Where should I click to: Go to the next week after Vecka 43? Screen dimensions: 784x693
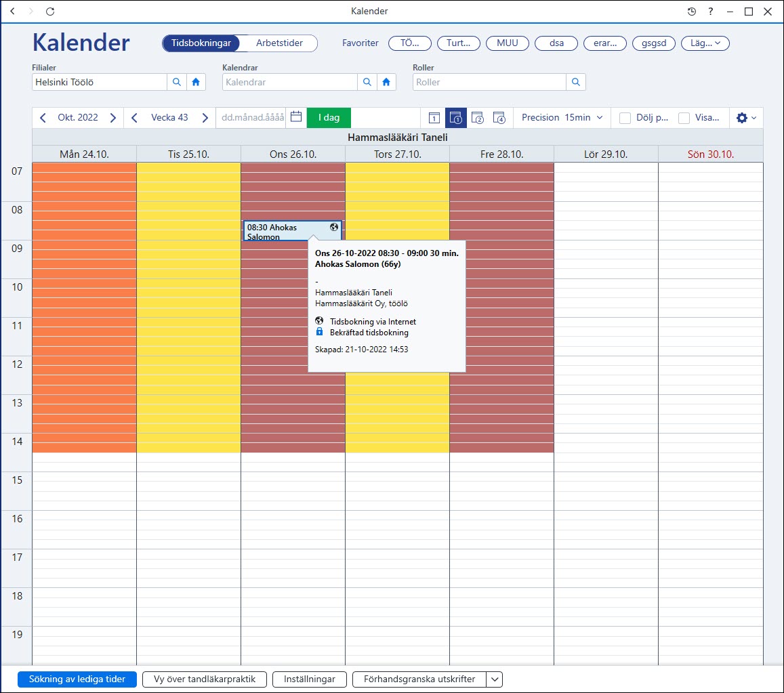[x=205, y=117]
